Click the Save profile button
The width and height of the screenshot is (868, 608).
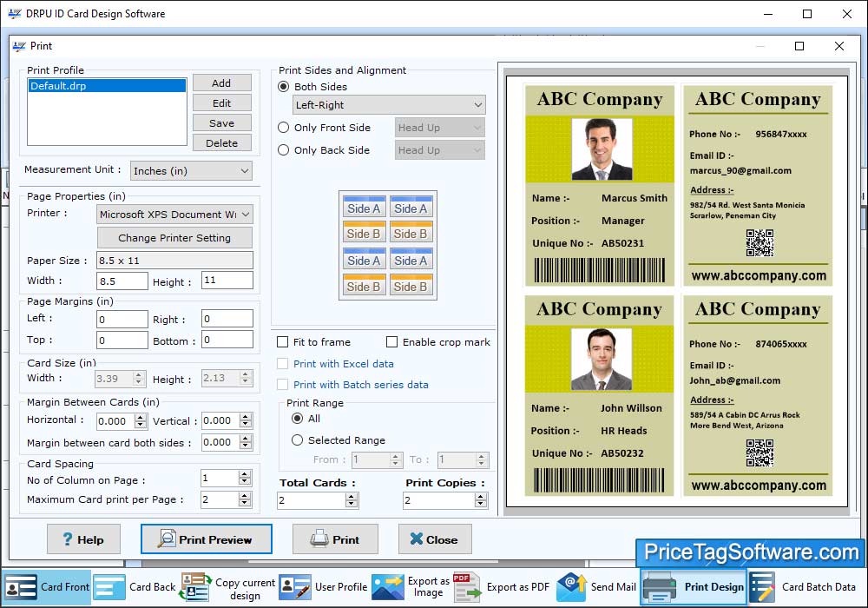(x=221, y=123)
